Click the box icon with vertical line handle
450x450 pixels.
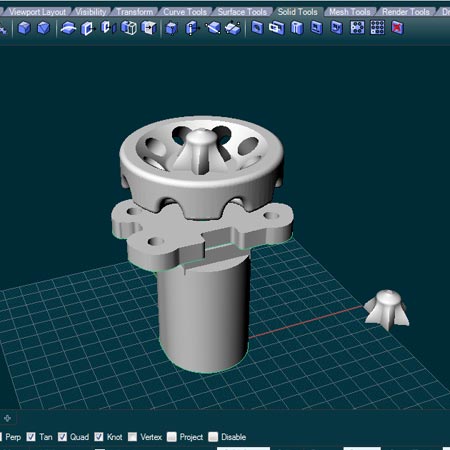pos(192,28)
